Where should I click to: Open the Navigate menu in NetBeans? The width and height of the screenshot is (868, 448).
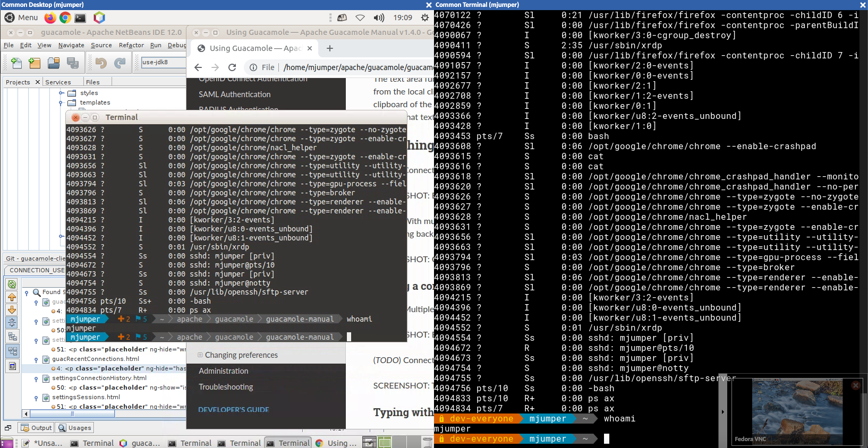click(x=71, y=45)
